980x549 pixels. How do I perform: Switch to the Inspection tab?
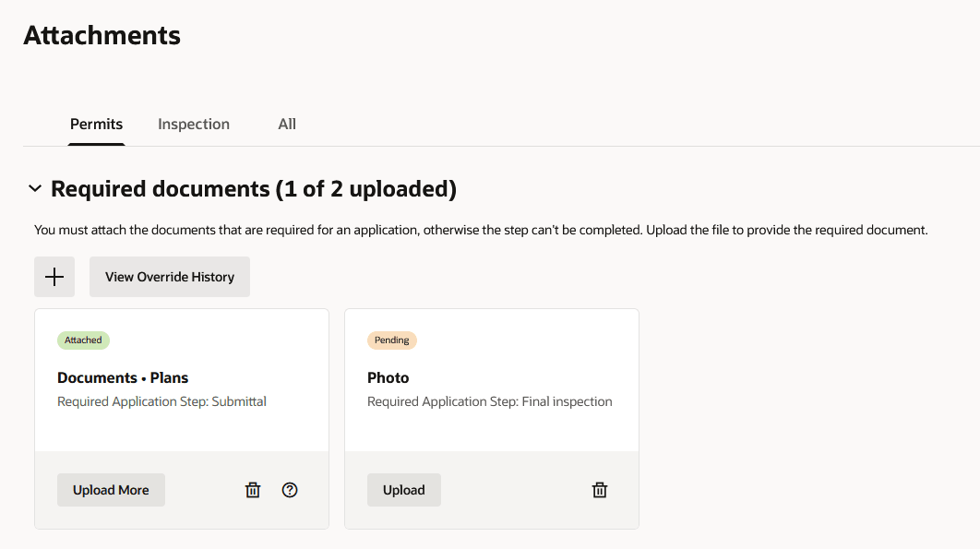193,124
